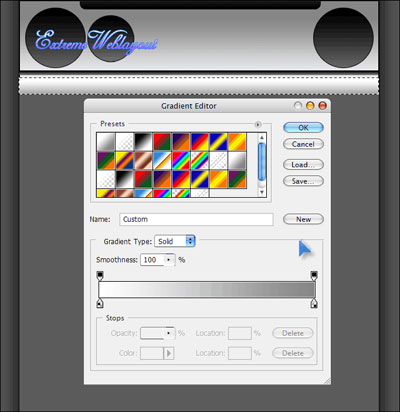Choose the Chrome gradient preset in the second row
Viewport: 400px width, 412px height.
162,160
